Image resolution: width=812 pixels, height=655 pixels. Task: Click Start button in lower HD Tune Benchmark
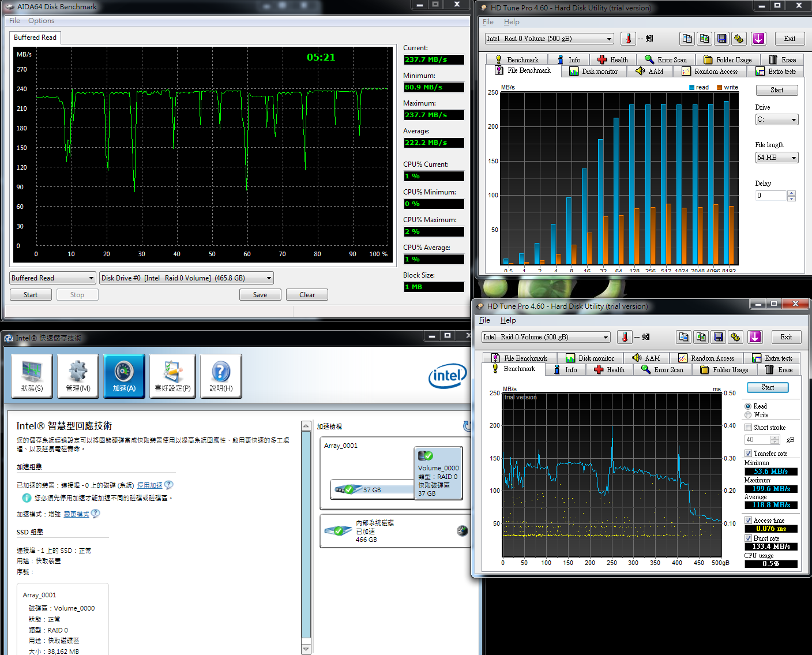pos(768,387)
